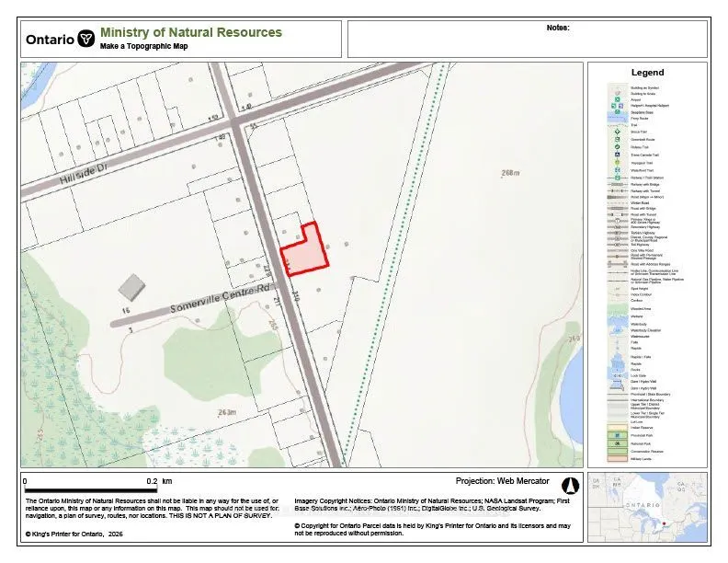Click the Notes field box
This screenshot has height=563, width=728.
[x=528, y=39]
